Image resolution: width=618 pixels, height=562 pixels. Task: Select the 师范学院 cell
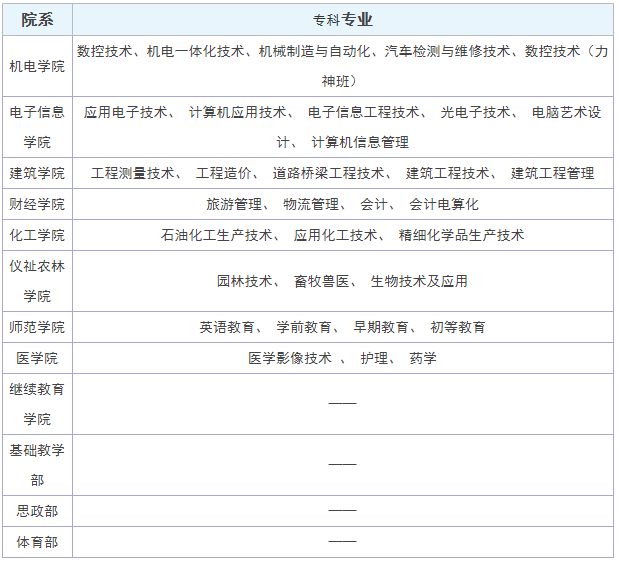click(x=37, y=327)
